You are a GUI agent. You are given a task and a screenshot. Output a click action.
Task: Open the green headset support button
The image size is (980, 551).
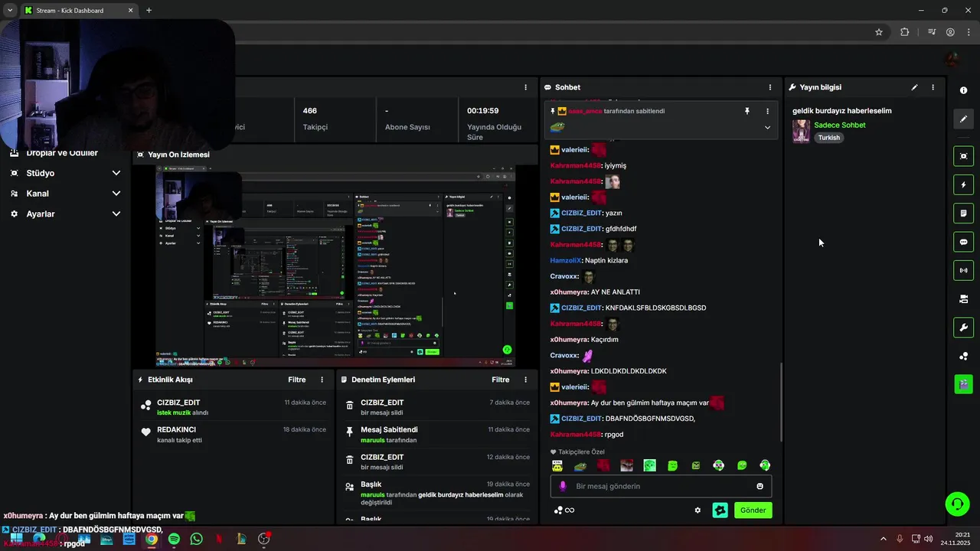coord(957,504)
